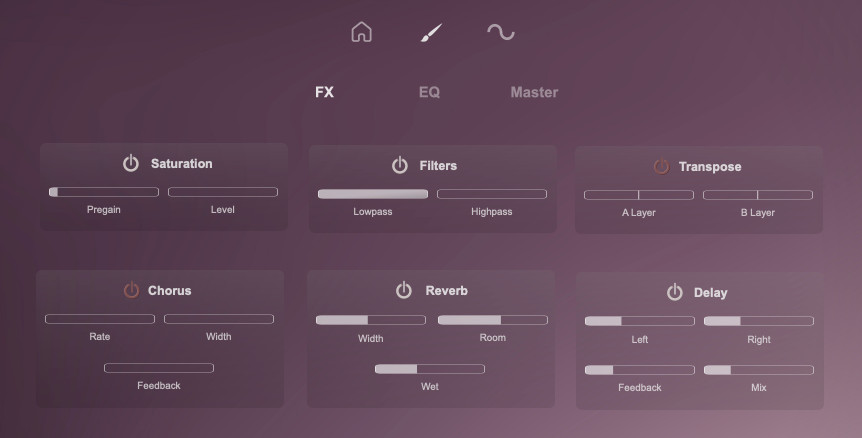The width and height of the screenshot is (862, 438).
Task: Open the Master tab
Action: pyautogui.click(x=534, y=92)
